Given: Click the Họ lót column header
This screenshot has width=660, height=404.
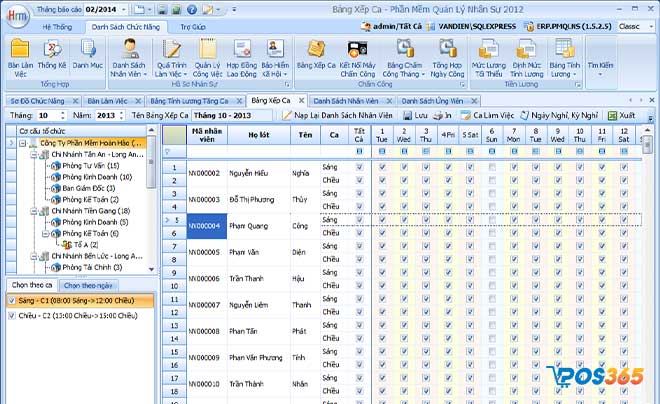Looking at the screenshot, I should (258, 135).
